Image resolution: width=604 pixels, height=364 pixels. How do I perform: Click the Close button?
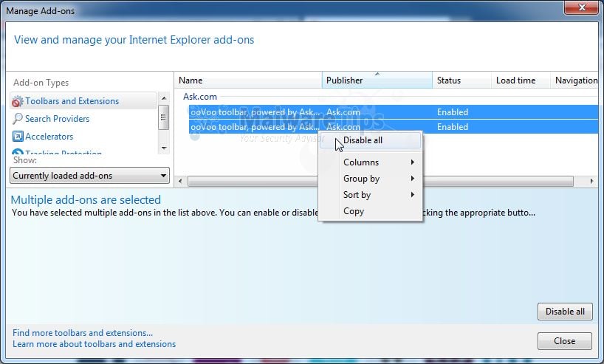[565, 341]
